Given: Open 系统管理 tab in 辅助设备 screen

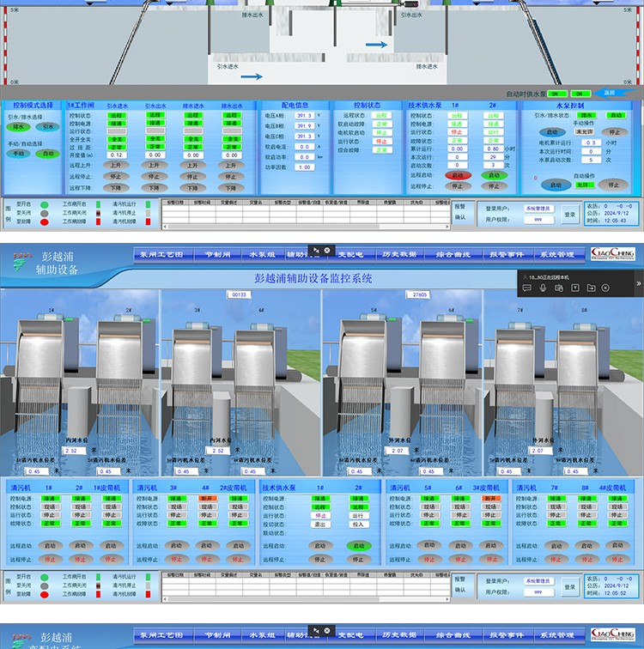Looking at the screenshot, I should click(557, 255).
